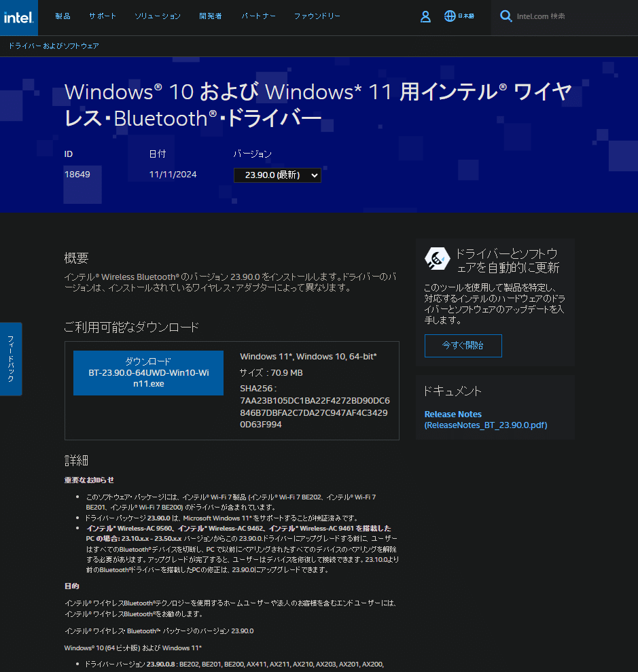The height and width of the screenshot is (672, 638).
Task: Download BT-23.90.0-64UWD-Win10-Win11.exe
Action: (148, 373)
